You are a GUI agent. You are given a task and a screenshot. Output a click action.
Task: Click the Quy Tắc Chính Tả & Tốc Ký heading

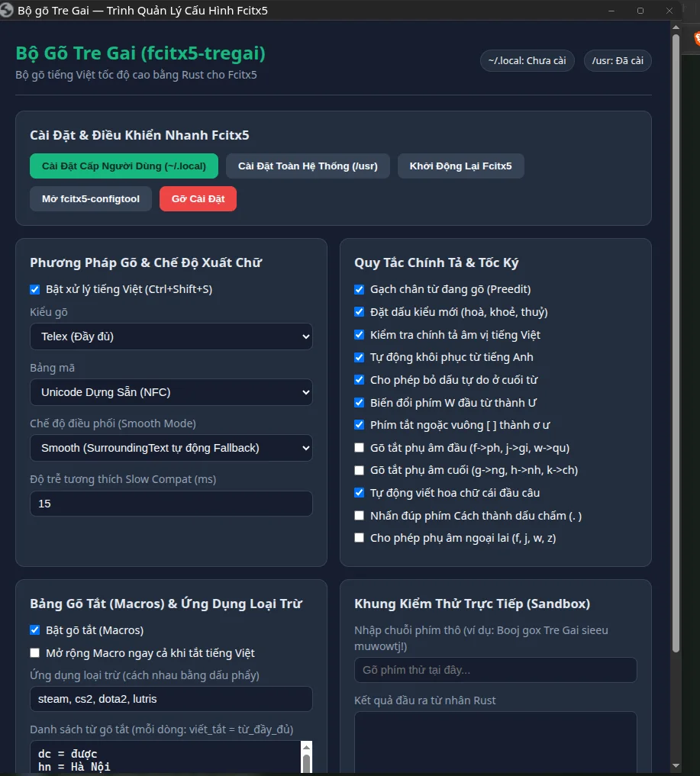coord(437,262)
